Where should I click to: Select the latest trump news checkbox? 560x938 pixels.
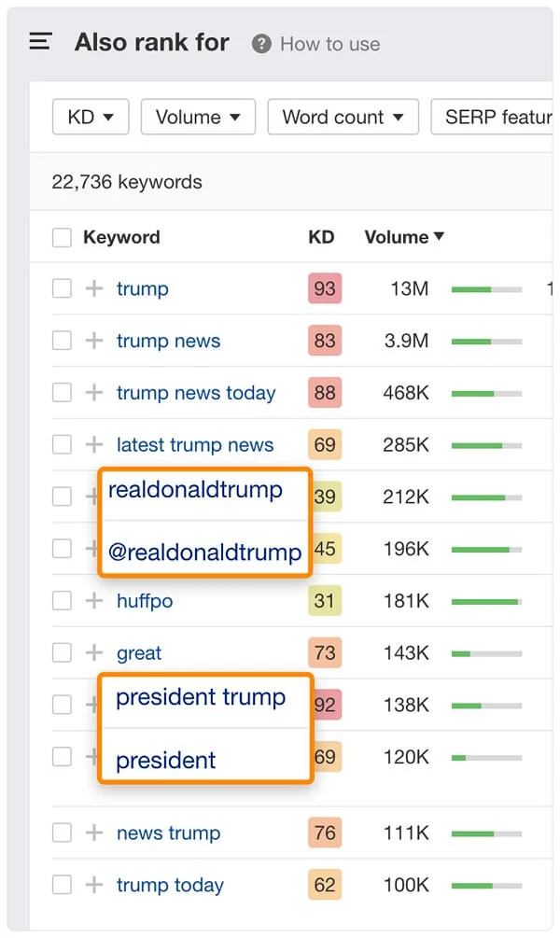pos(62,445)
